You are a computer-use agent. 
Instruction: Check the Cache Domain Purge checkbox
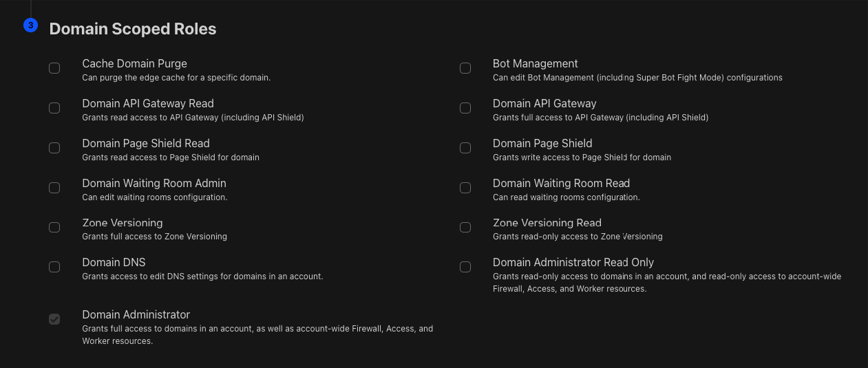(x=54, y=68)
